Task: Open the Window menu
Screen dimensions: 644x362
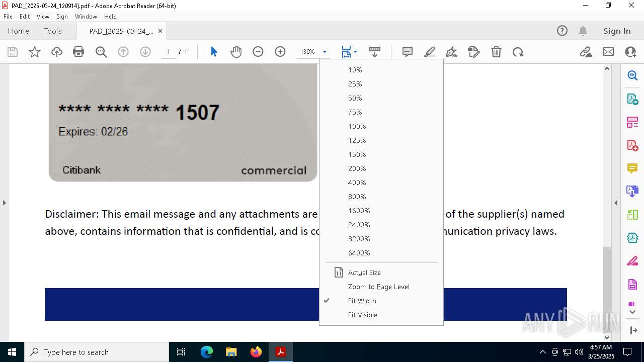Action: point(86,17)
